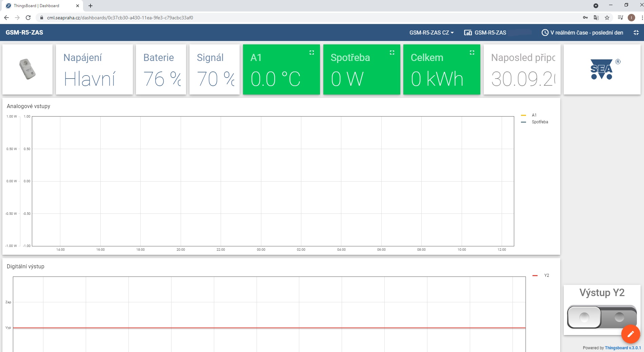Click the Napájení Hlavní card

[94, 69]
